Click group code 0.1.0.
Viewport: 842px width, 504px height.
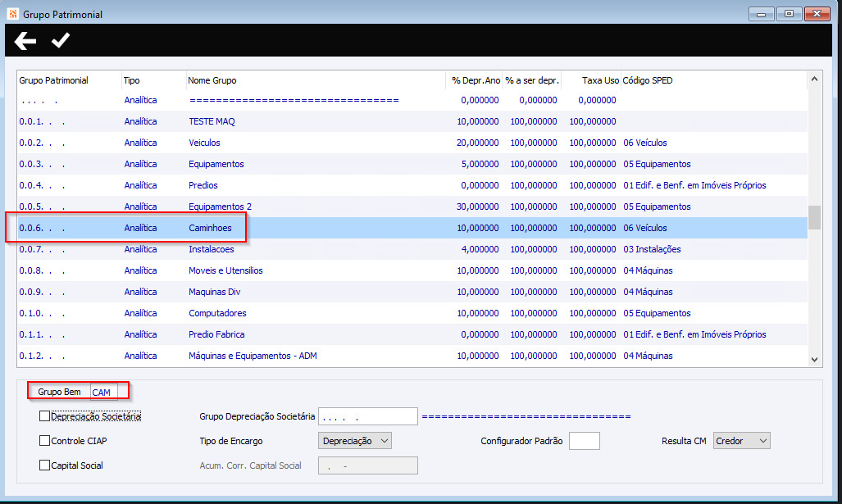(x=42, y=313)
